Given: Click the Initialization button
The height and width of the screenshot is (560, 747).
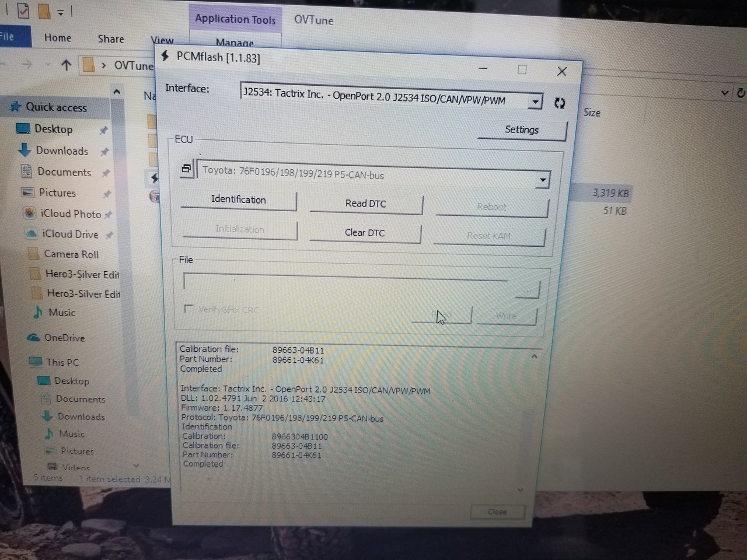Looking at the screenshot, I should coord(239,229).
